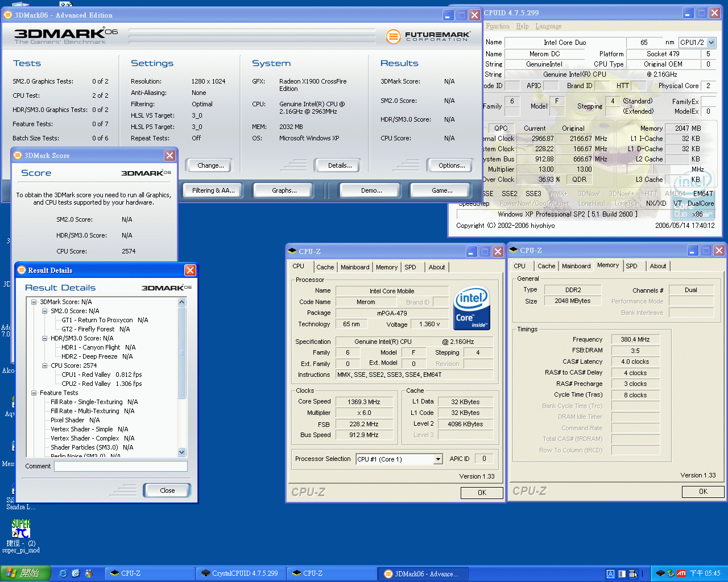Select 'CPU2 - Red Valley 1.306 fps' row
728x582 pixels.
pyautogui.click(x=102, y=384)
